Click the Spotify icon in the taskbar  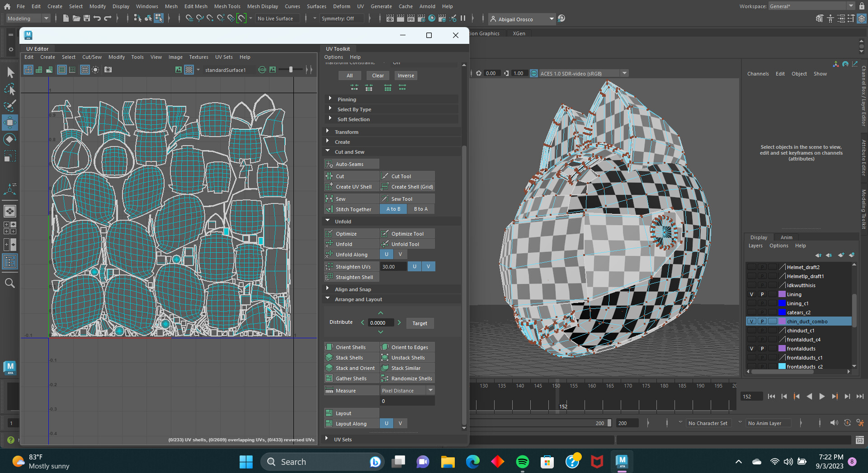coord(522,462)
